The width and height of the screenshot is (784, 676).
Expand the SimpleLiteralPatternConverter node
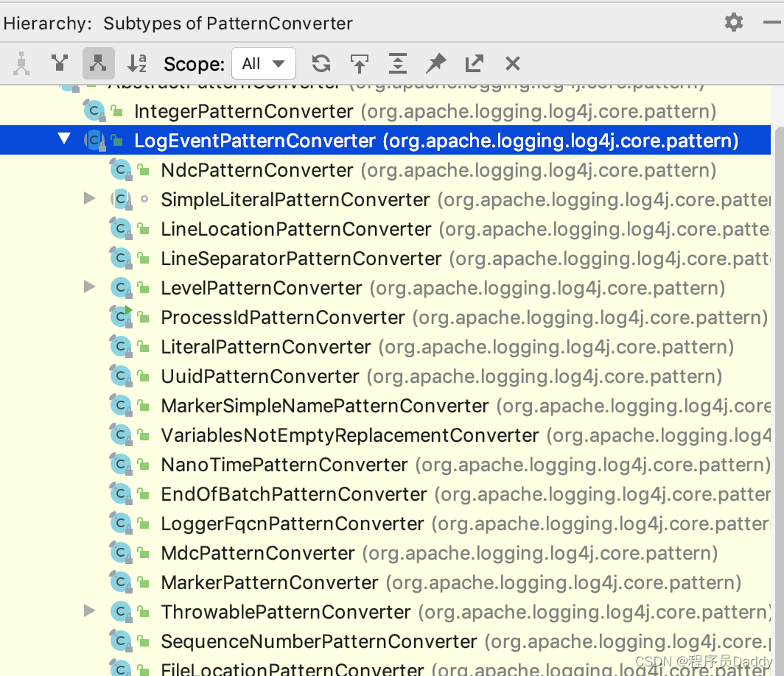coord(89,198)
